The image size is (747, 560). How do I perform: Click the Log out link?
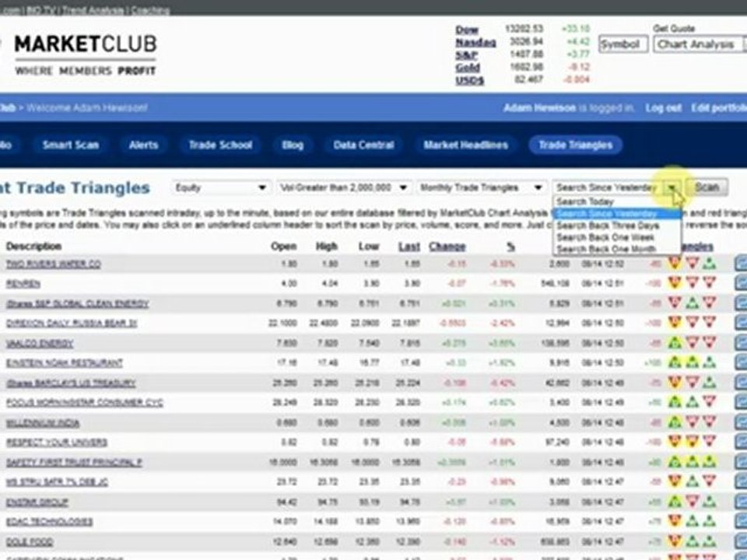pos(663,108)
